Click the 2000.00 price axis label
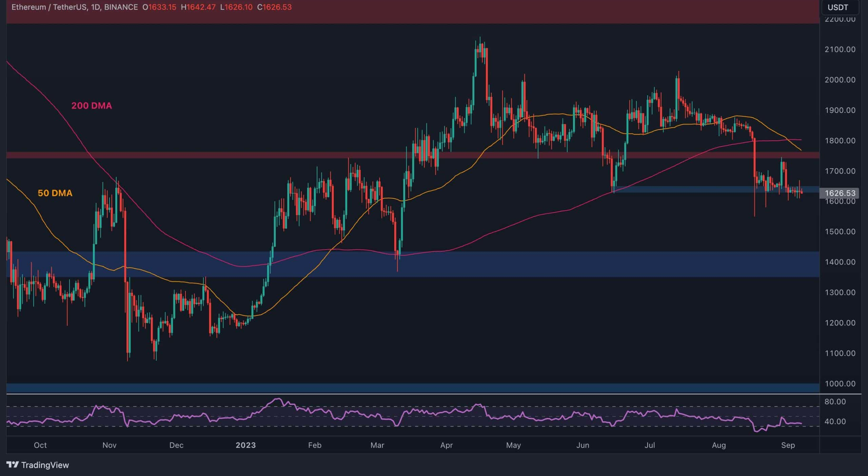 point(840,80)
